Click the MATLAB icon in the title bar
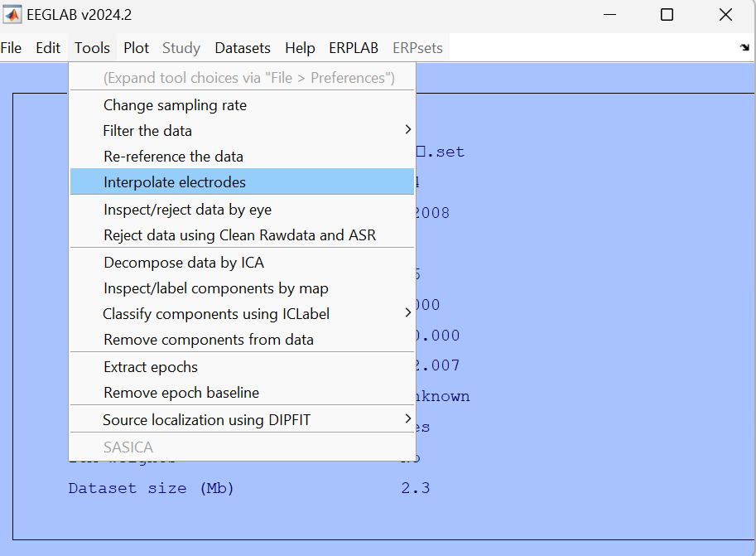The height and width of the screenshot is (556, 756). [x=12, y=14]
